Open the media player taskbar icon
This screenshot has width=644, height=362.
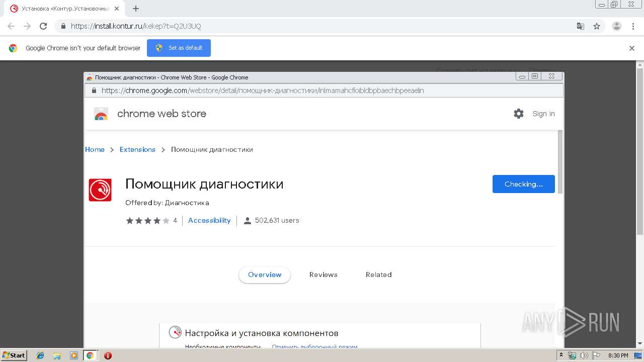tap(74, 355)
